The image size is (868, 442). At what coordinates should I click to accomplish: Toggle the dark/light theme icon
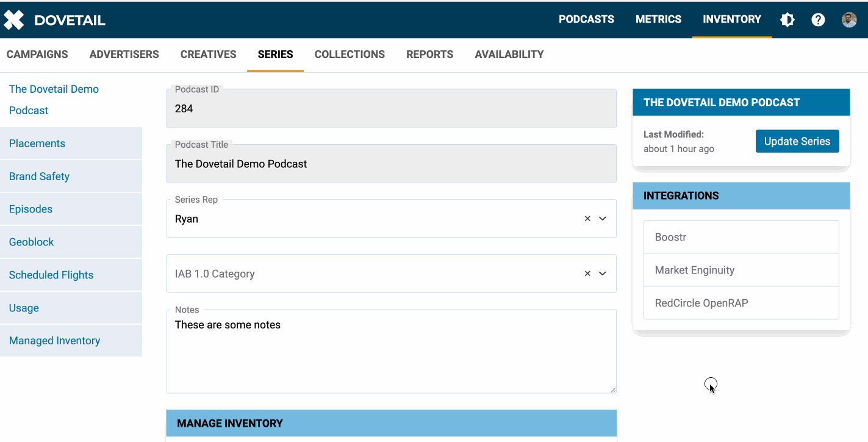(787, 20)
